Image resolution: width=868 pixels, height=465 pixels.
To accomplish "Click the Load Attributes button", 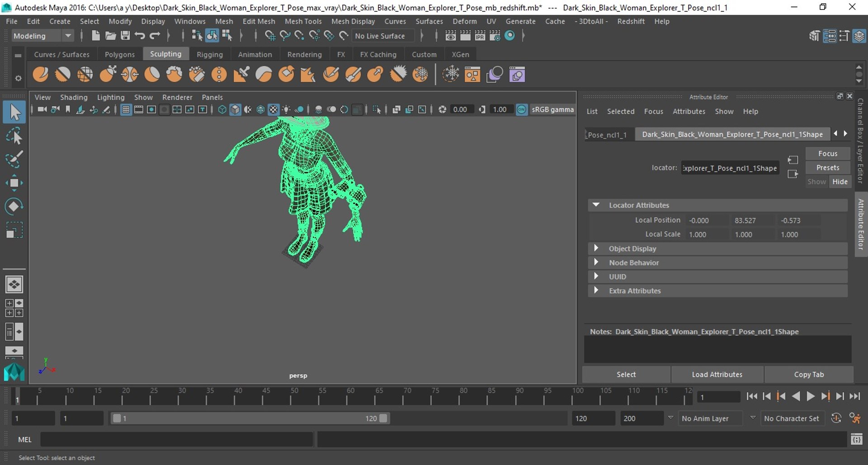I will point(717,375).
